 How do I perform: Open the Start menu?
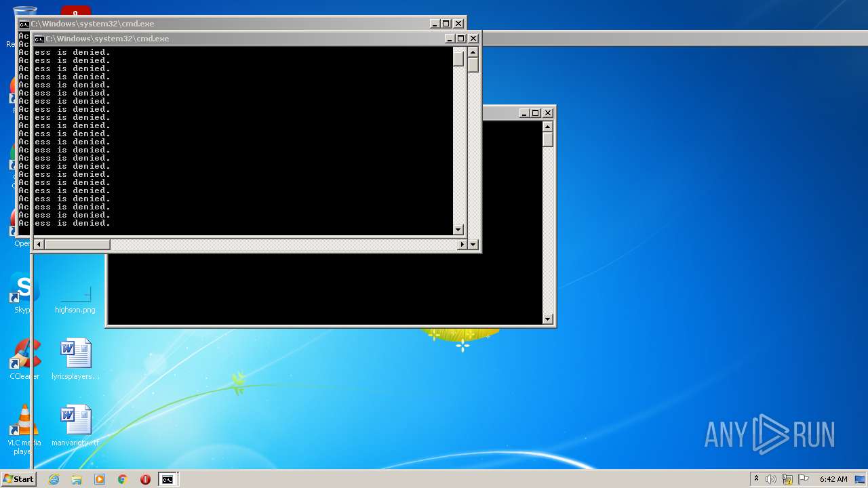pyautogui.click(x=18, y=479)
